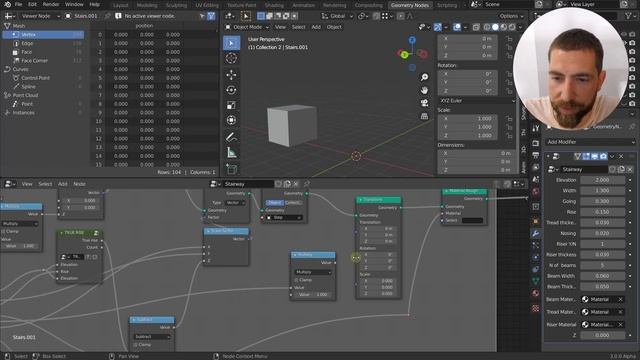The image size is (640, 360).
Task: Click the hand pan view icon
Action: click(x=424, y=90)
